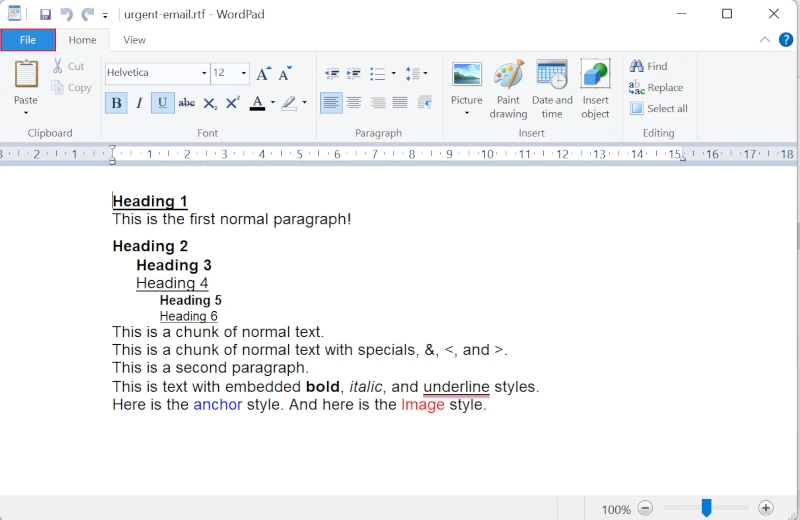Viewport: 800px width, 520px height.
Task: Click the blue anchor word in document
Action: point(218,405)
